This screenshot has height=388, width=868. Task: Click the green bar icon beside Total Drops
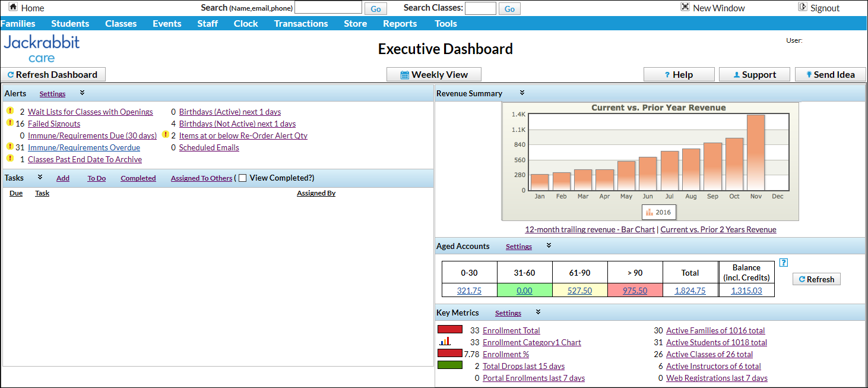449,365
